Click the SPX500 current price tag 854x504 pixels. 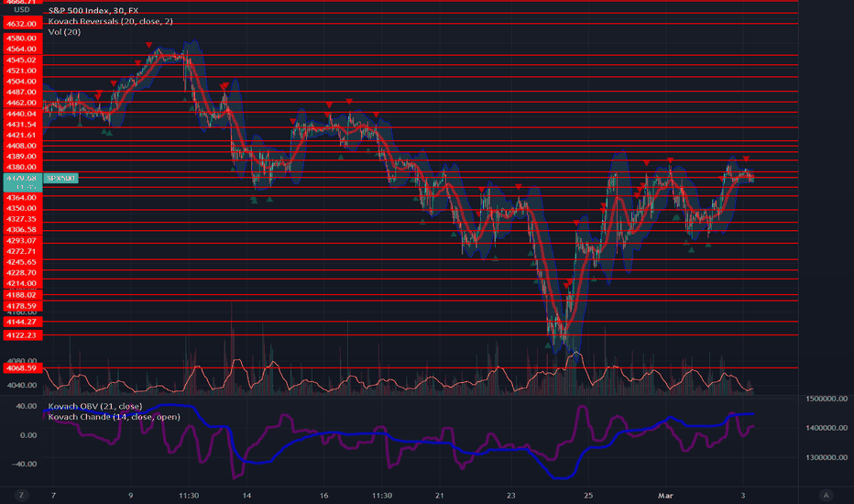[60, 178]
